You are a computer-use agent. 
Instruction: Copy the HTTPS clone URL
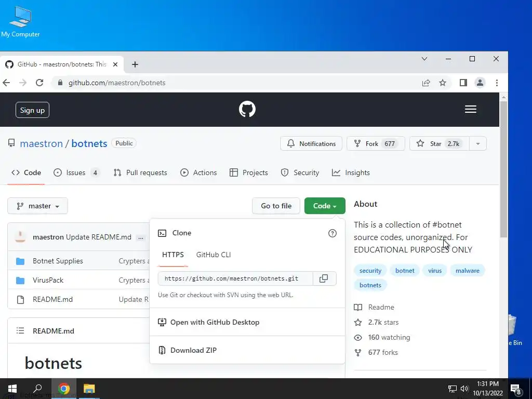(x=324, y=278)
